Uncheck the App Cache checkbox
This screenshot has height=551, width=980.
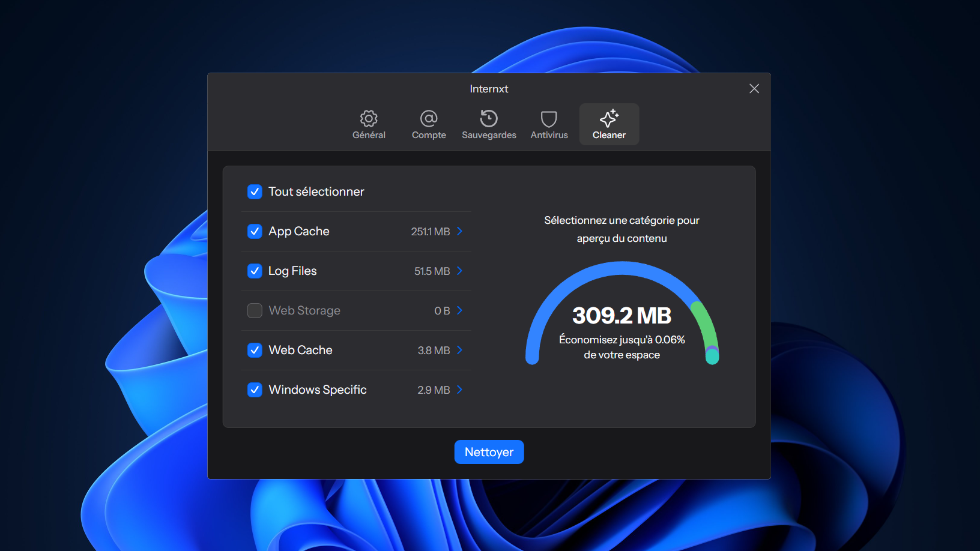[x=255, y=231]
